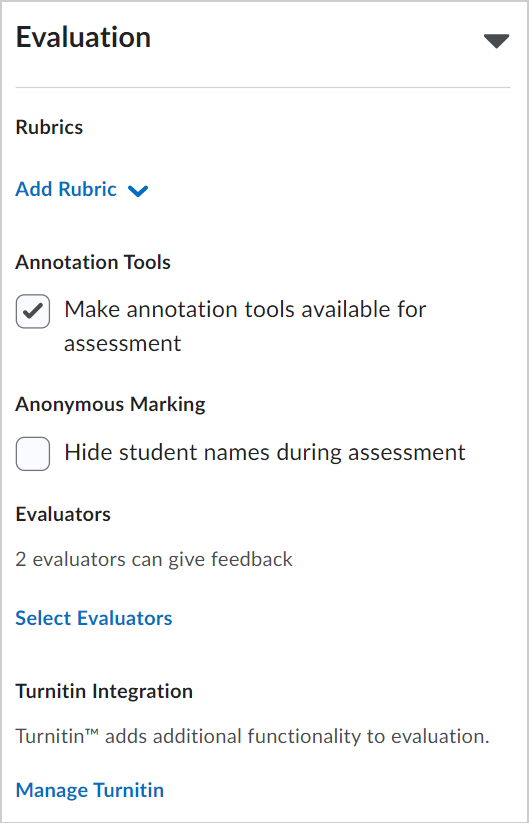Click the Evaluation panel heading
Screen dimensions: 529x823
click(83, 38)
